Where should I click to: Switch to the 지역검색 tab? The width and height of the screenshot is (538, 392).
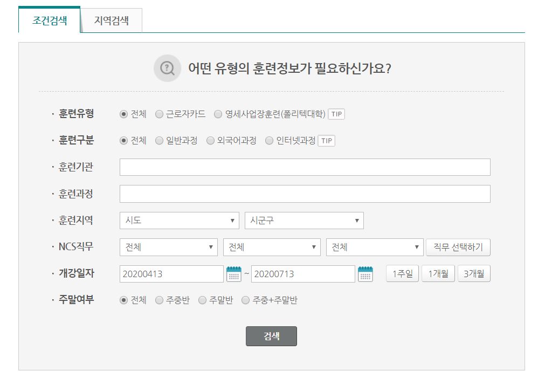[112, 20]
